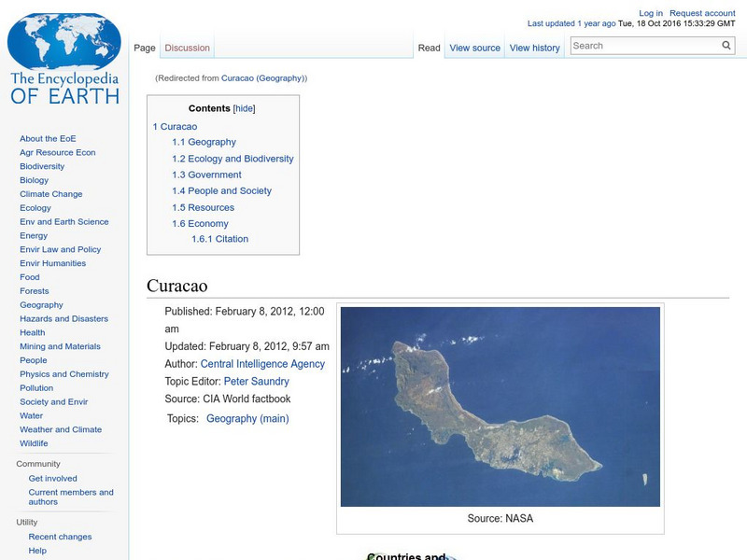
Task: Click the 'Source: CIA World factbook' text
Action: 228,399
